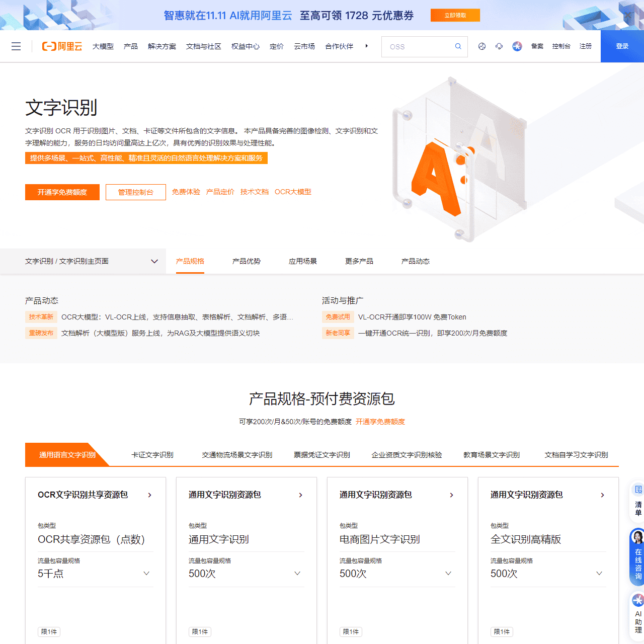644x644 pixels.
Task: Open the headset customer support icon
Action: point(499,46)
